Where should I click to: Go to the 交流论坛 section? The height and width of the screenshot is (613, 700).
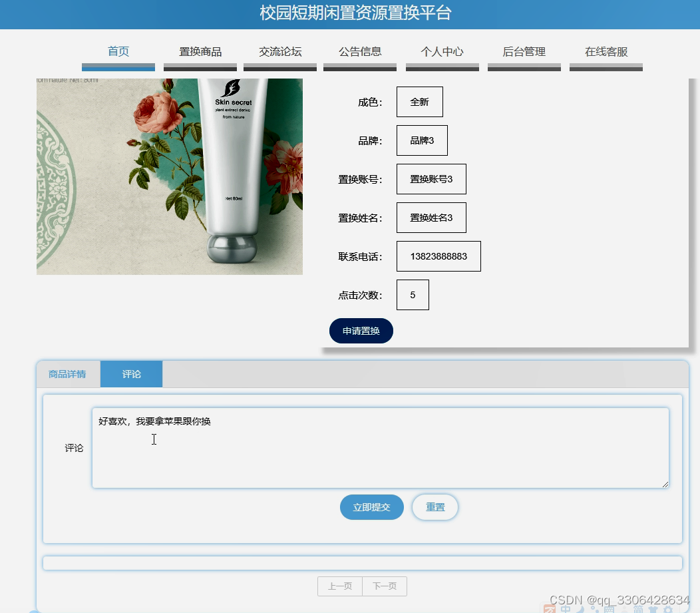pyautogui.click(x=279, y=50)
